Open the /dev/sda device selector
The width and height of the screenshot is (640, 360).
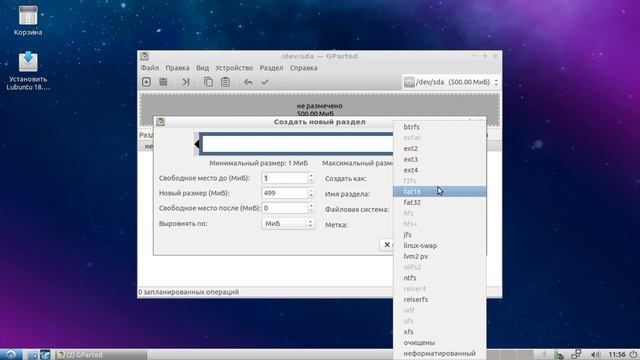click(x=451, y=82)
